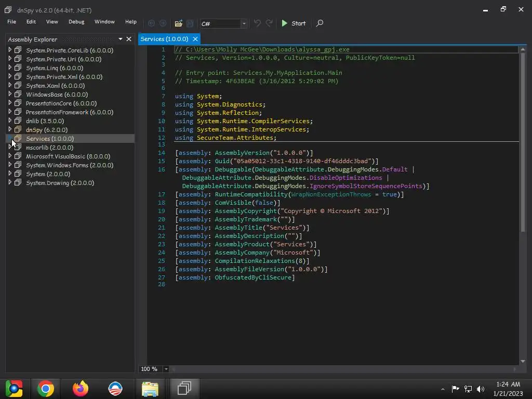The width and height of the screenshot is (532, 399).
Task: Expand System.Xaml node
Action: pos(10,85)
